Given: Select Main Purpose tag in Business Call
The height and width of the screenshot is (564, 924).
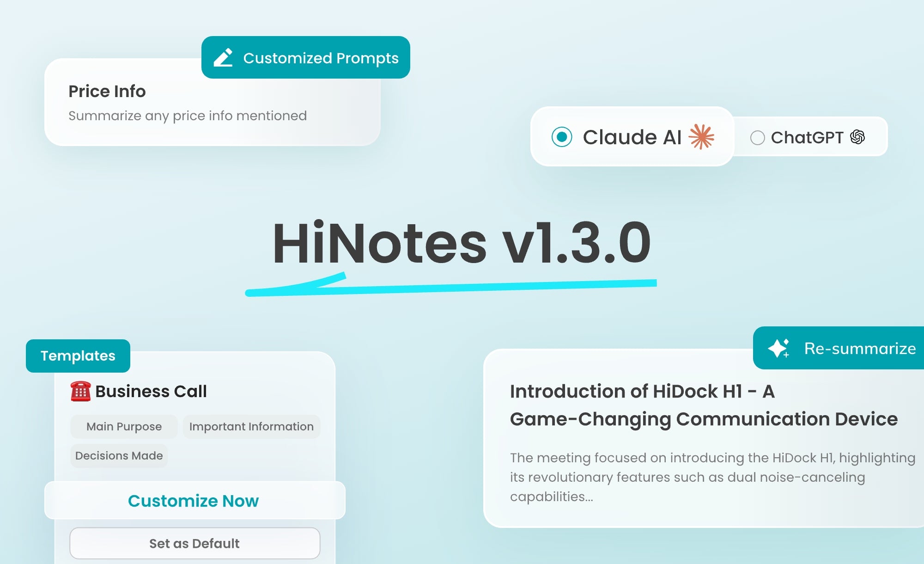Looking at the screenshot, I should click(123, 426).
